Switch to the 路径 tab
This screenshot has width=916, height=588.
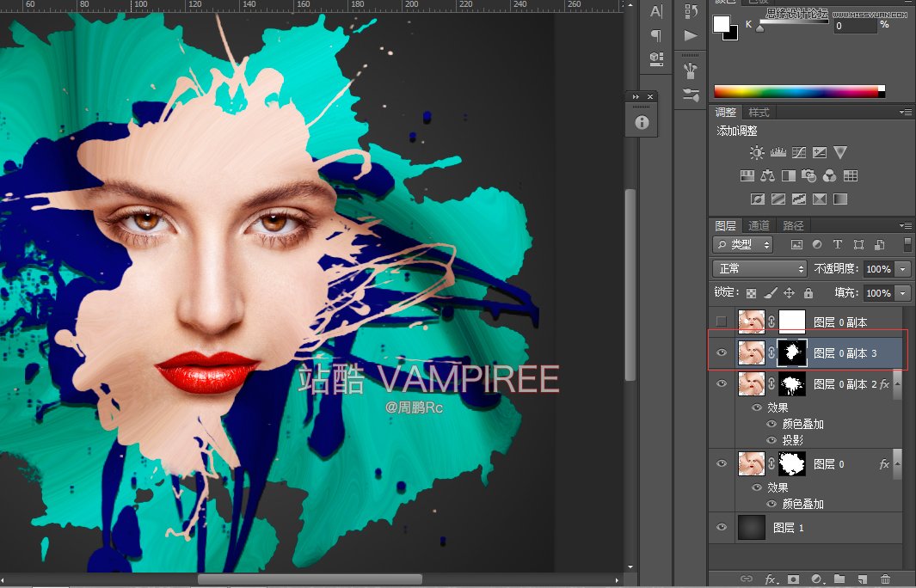[x=793, y=225]
